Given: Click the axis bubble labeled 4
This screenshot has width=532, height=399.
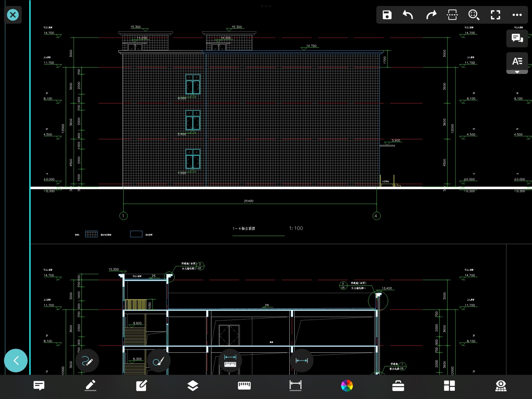Looking at the screenshot, I should (x=376, y=216).
